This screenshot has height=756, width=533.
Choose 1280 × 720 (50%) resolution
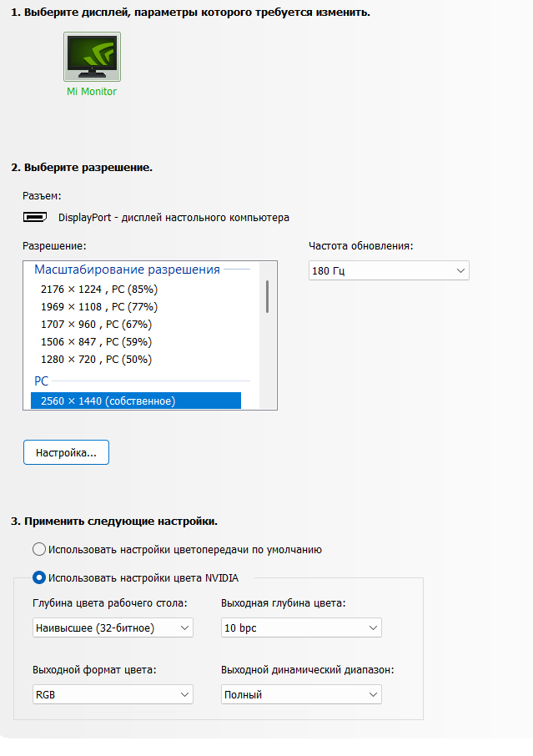point(96,360)
